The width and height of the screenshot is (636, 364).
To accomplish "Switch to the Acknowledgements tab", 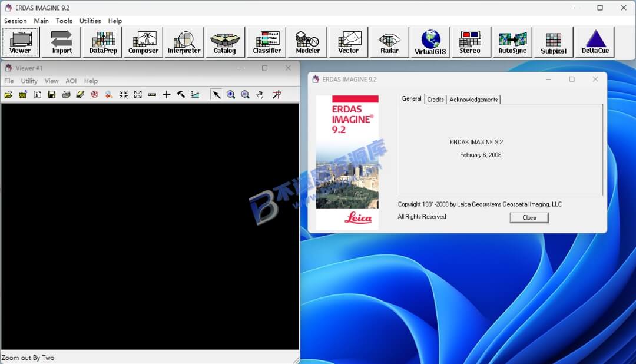I will point(473,100).
